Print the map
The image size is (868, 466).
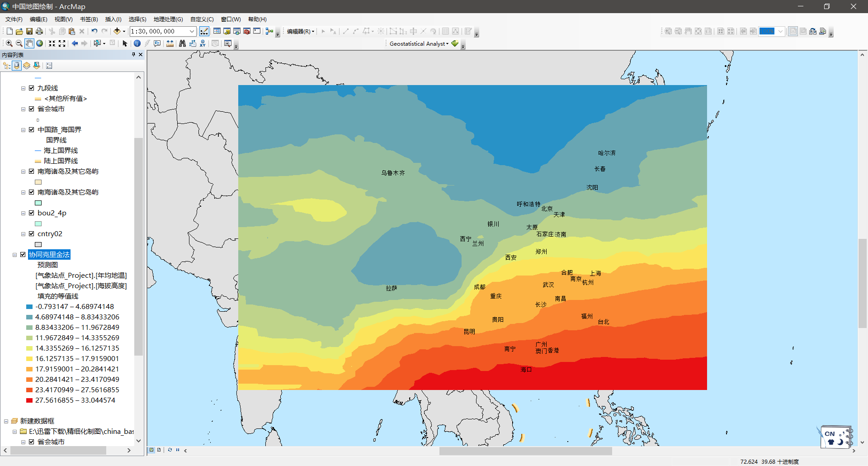point(39,31)
